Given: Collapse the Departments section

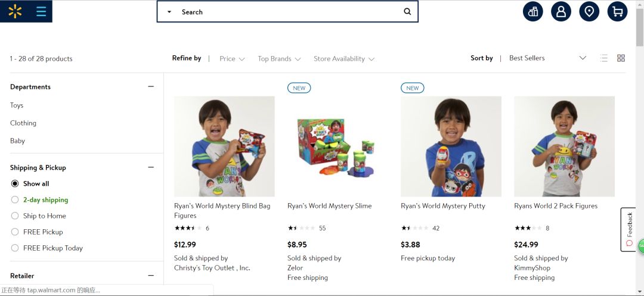Looking at the screenshot, I should 151,87.
